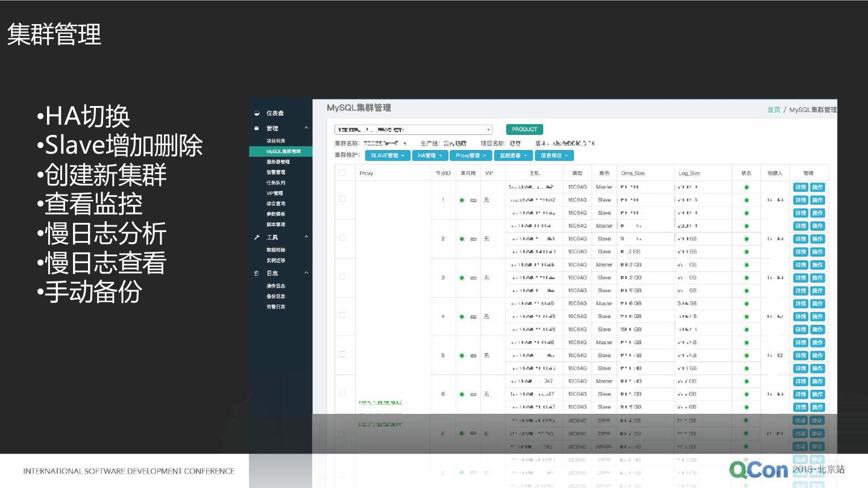Open 任务队列 in the sidebar

click(x=276, y=183)
